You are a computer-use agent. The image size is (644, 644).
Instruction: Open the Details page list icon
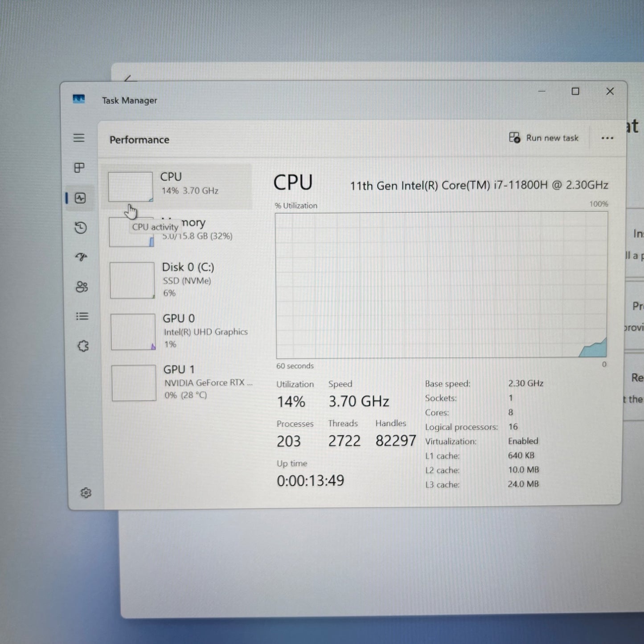click(82, 316)
